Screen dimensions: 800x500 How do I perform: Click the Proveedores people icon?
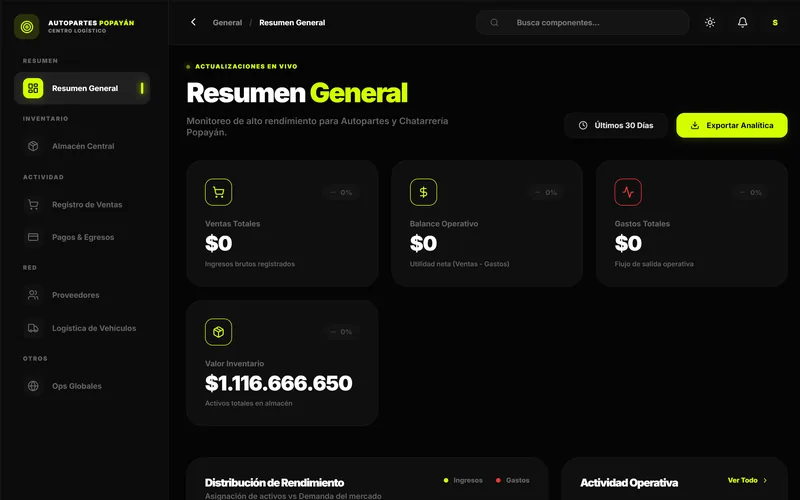click(x=33, y=295)
